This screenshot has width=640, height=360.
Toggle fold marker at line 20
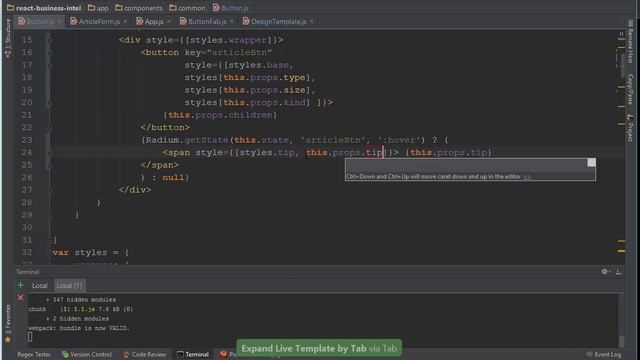click(x=49, y=103)
